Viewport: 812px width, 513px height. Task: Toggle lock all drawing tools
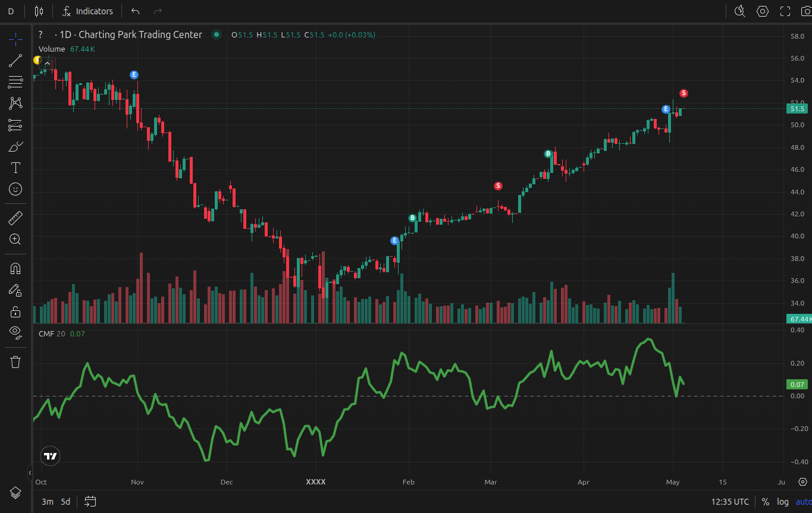tap(15, 311)
